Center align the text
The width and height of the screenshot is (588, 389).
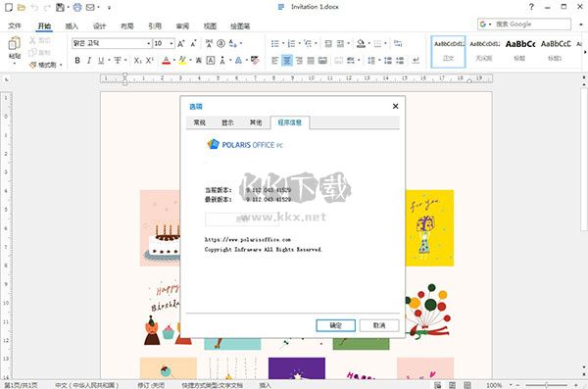coord(287,61)
